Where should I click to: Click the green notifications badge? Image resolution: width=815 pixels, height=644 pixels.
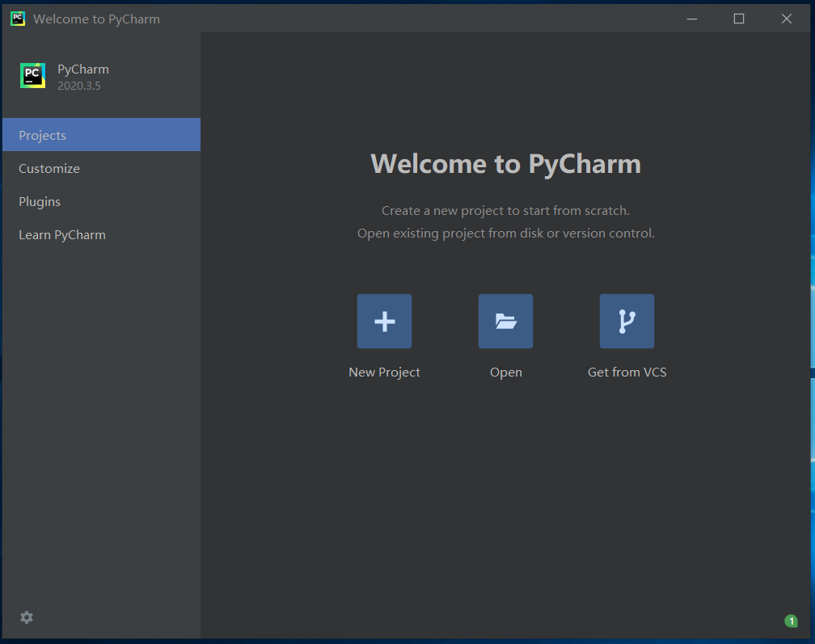pos(791,621)
